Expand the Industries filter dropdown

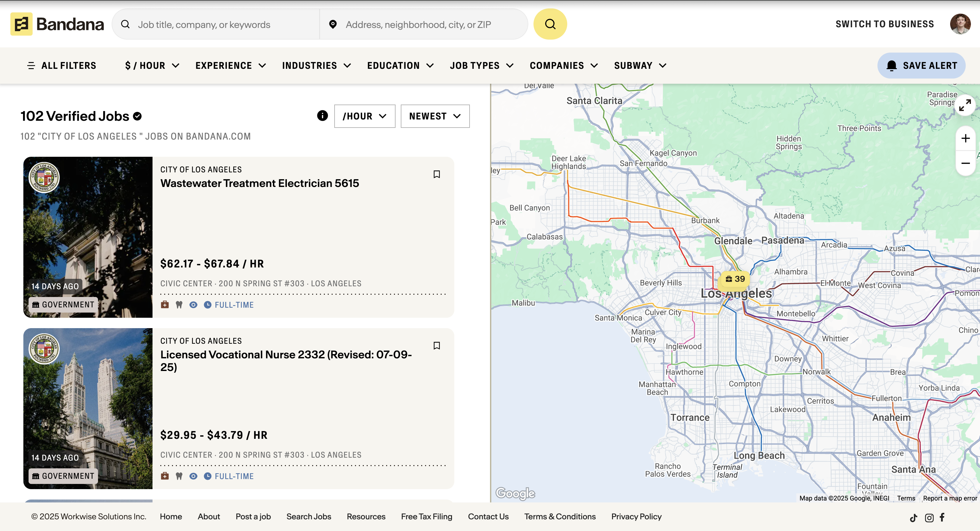tap(316, 66)
